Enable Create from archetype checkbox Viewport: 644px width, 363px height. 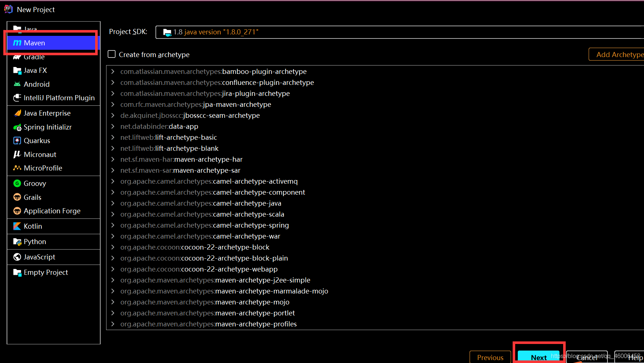pos(112,54)
